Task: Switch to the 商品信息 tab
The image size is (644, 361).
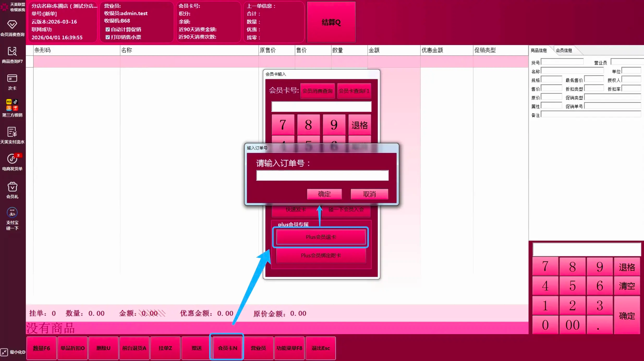Action: tap(539, 51)
